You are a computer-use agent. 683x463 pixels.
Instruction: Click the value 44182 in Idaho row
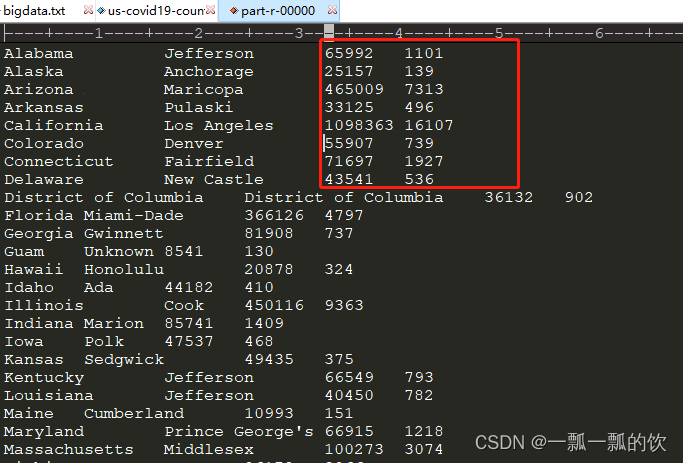click(189, 287)
